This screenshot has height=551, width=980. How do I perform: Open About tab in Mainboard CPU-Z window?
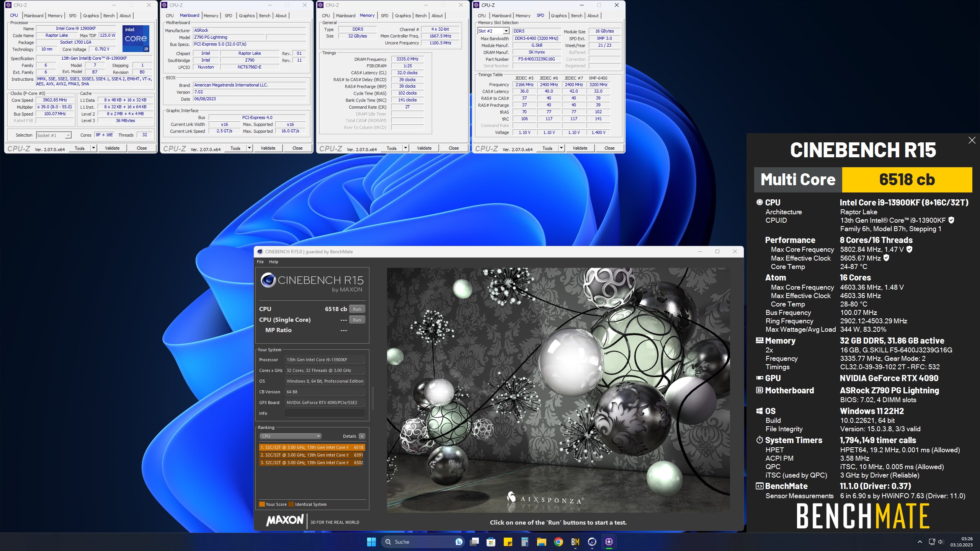point(281,16)
